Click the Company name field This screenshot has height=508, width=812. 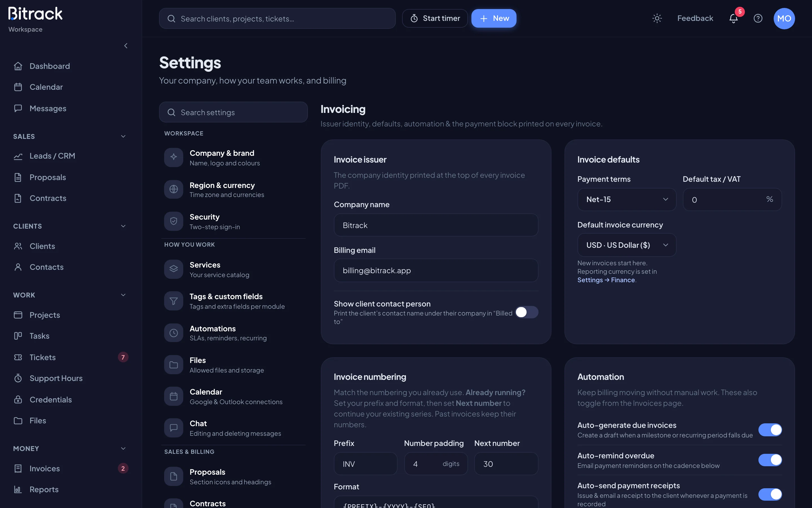(x=436, y=225)
